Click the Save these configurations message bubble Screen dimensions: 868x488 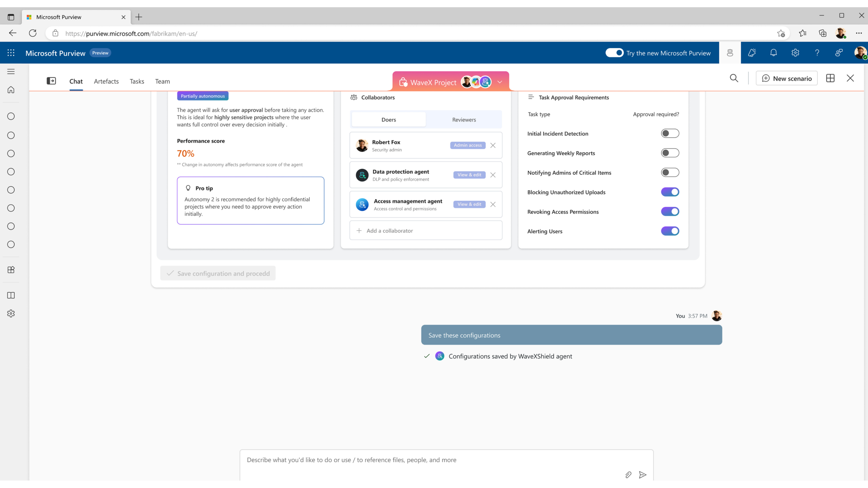(571, 335)
